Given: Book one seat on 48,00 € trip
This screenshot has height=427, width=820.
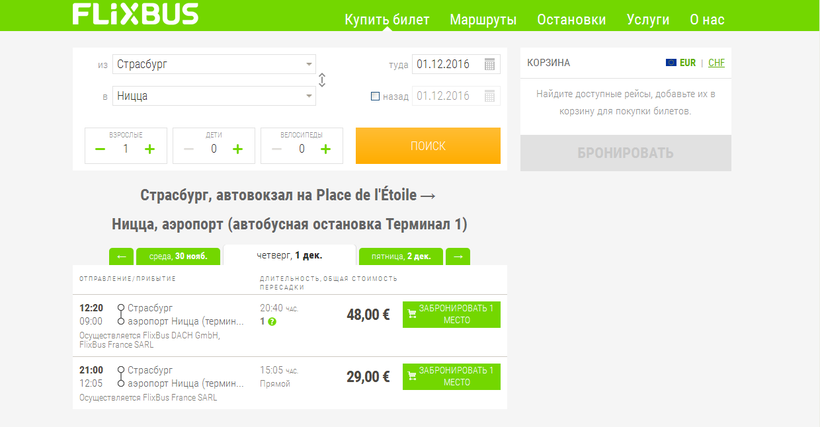Looking at the screenshot, I should pyautogui.click(x=451, y=315).
